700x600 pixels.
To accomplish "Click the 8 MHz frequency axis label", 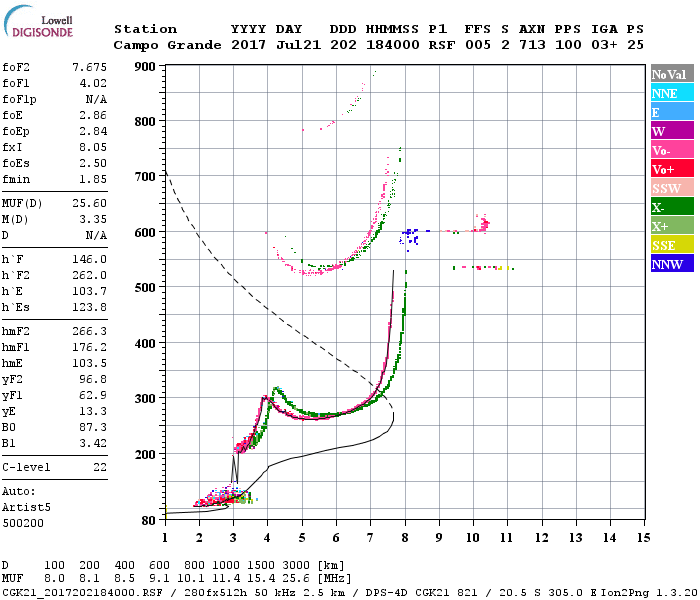I will click(x=405, y=538).
